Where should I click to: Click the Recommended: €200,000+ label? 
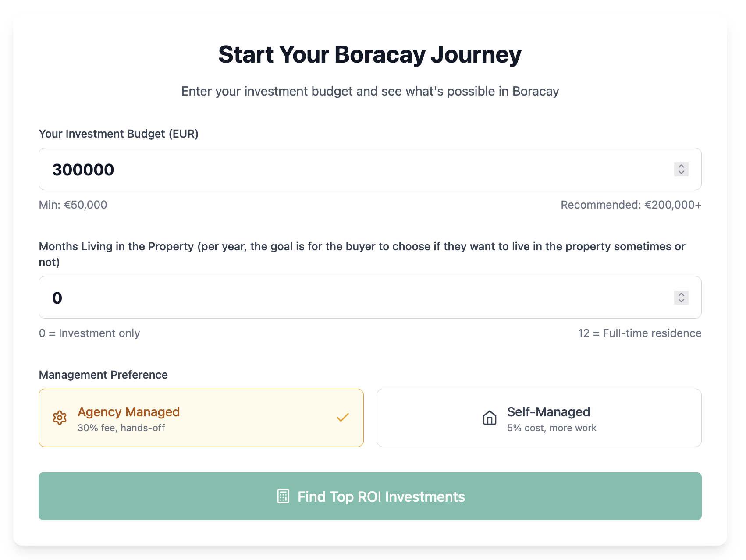(x=631, y=205)
